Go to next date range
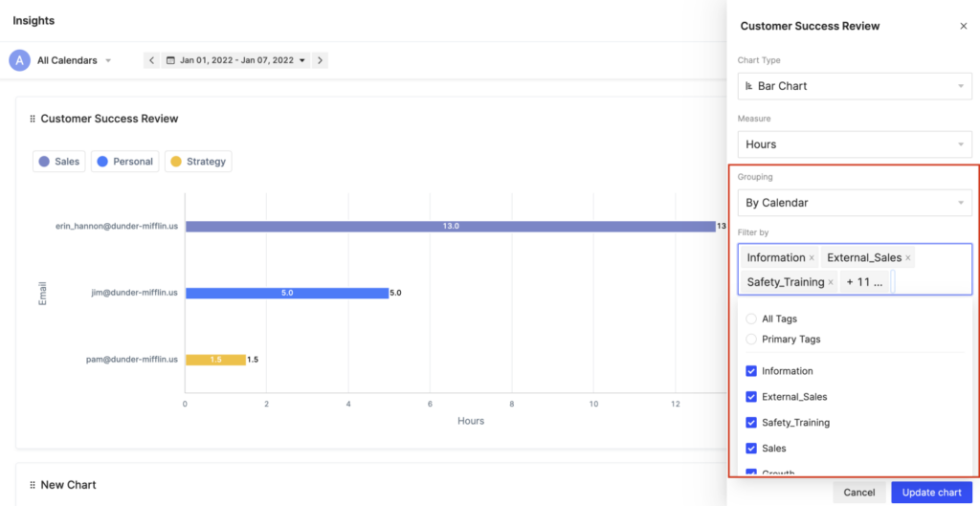Viewport: 980px width, 506px height. pos(320,60)
